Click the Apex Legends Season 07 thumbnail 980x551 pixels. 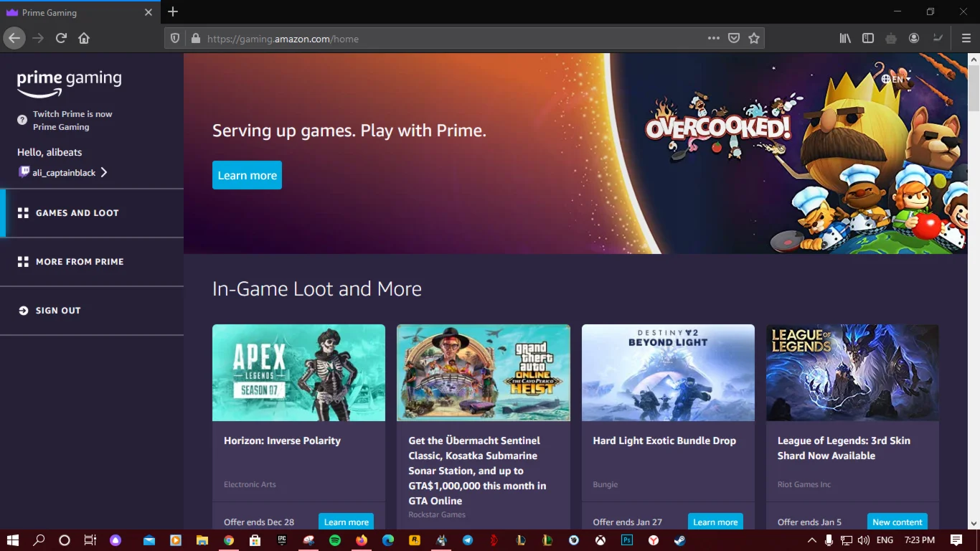tap(298, 372)
